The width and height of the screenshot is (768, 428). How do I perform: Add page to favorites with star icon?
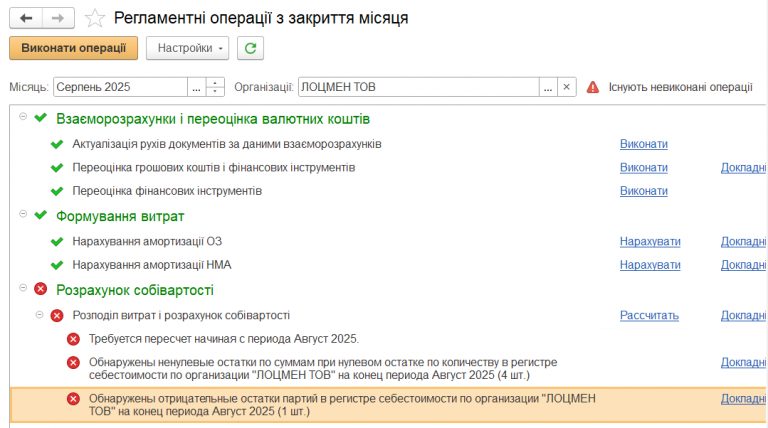[x=95, y=19]
